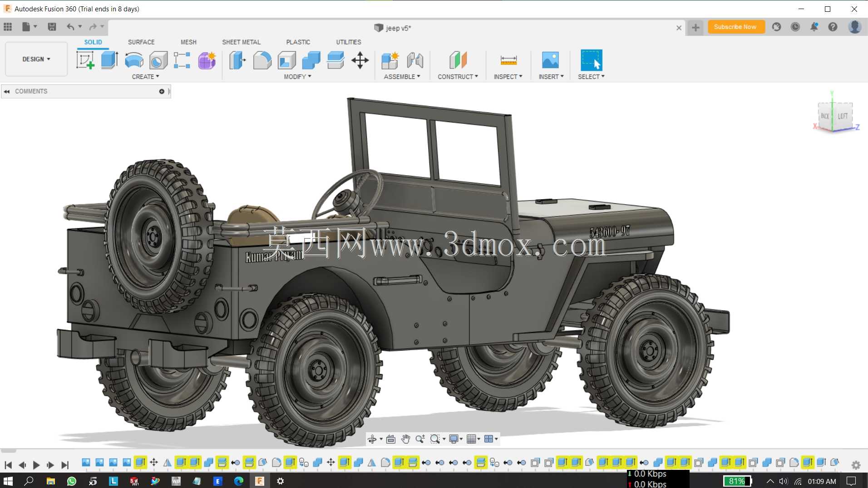
Task: Jump to timeline end
Action: [x=65, y=465]
